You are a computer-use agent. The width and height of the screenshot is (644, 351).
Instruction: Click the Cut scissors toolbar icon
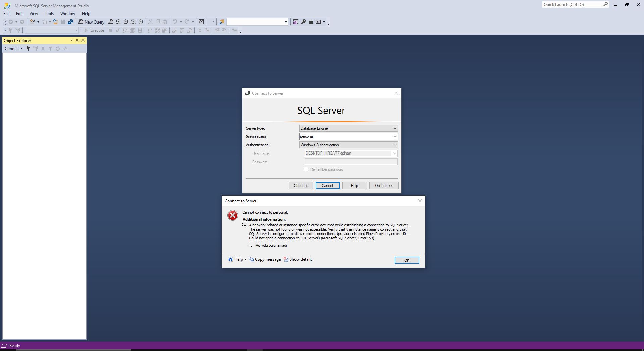click(x=150, y=22)
